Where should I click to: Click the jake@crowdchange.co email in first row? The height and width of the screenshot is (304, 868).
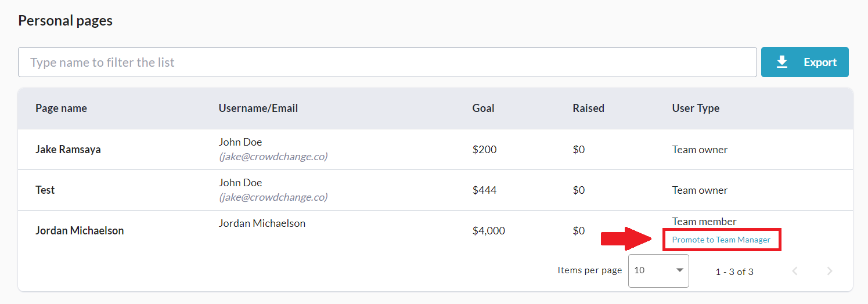(273, 157)
